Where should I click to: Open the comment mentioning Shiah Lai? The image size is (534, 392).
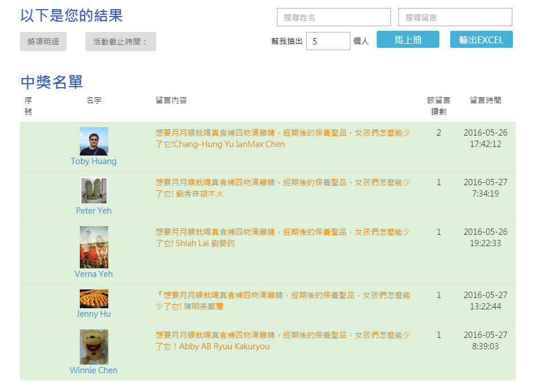pyautogui.click(x=283, y=238)
